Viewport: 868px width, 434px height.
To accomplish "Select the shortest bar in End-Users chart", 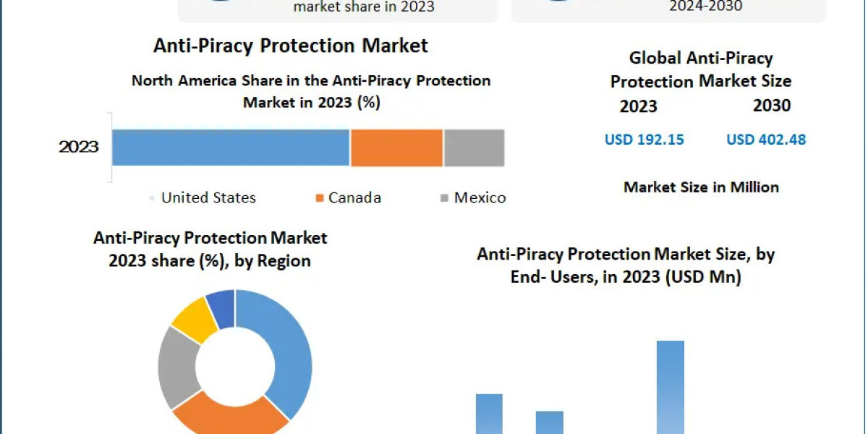I will pyautogui.click(x=550, y=422).
